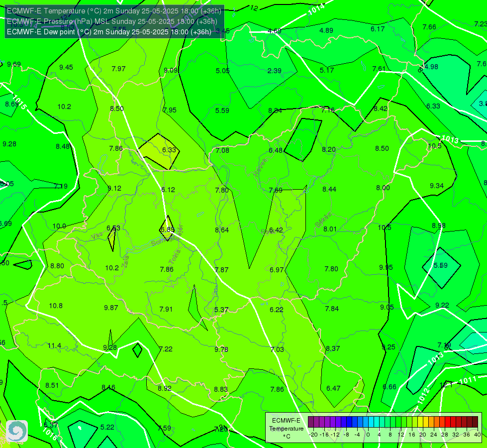Click the 7.95 grid value
This screenshot has height=448, width=487.
click(x=170, y=110)
